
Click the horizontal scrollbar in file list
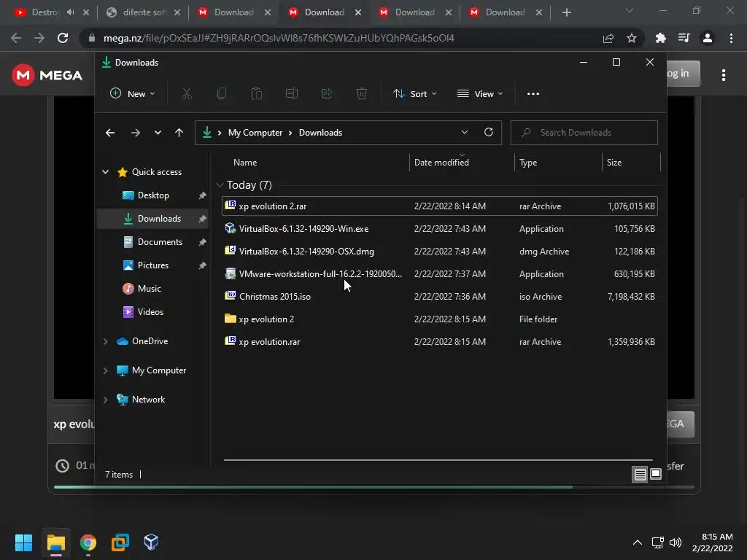point(438,460)
